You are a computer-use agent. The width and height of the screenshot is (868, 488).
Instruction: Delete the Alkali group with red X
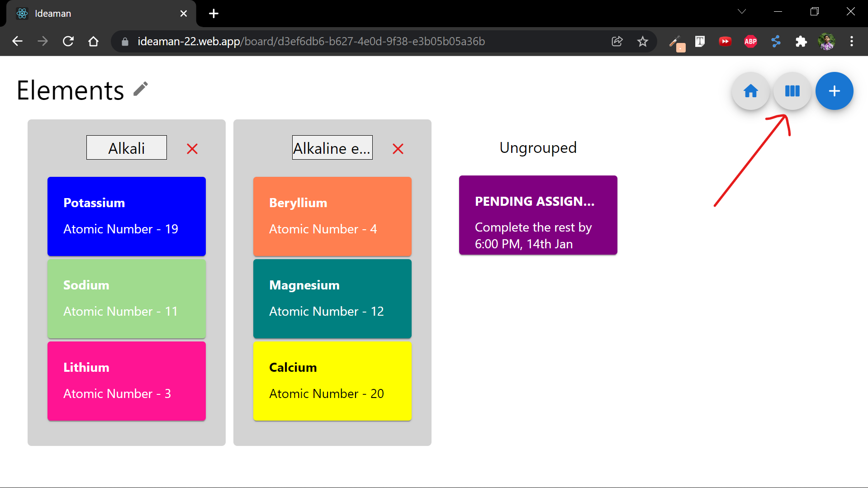[192, 149]
